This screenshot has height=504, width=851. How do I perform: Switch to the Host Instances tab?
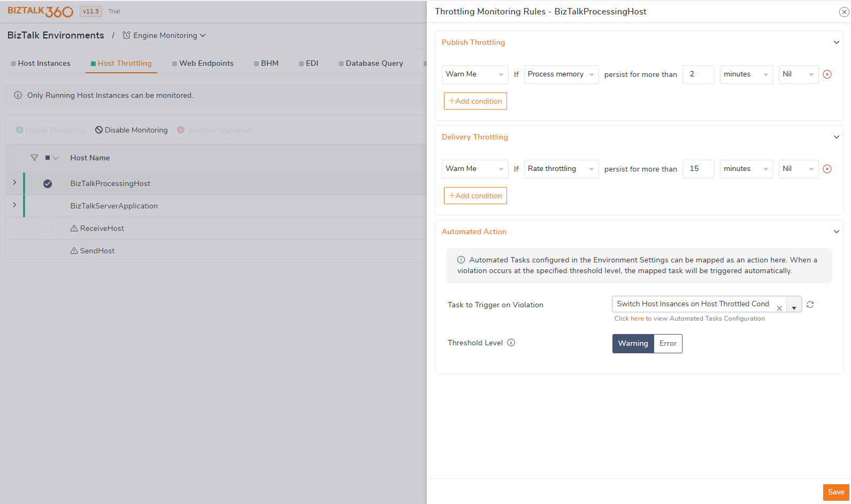pyautogui.click(x=41, y=63)
